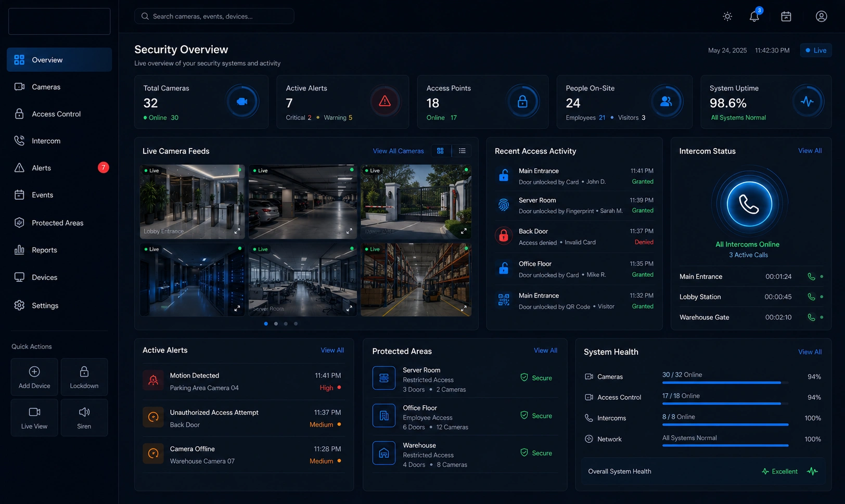Screen dimensions: 845x504
Task: Trigger the Siren quick action
Action: [x=84, y=418]
